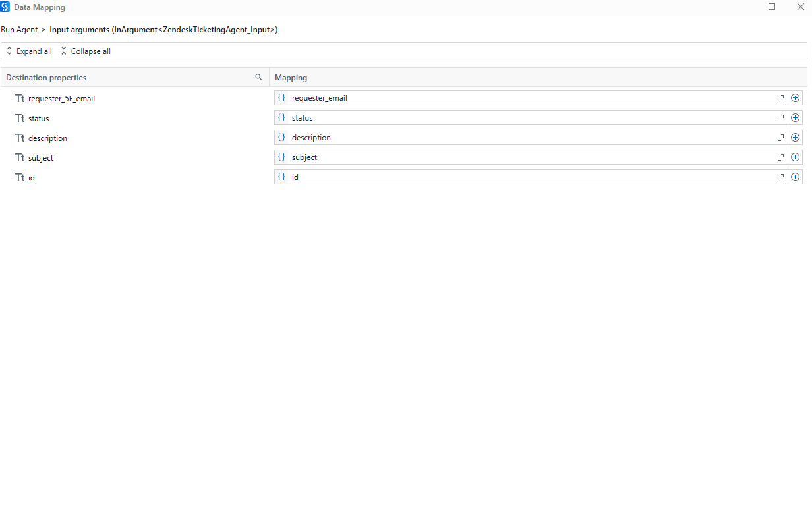The width and height of the screenshot is (812, 519).
Task: Expand all destination properties
Action: [x=29, y=51]
